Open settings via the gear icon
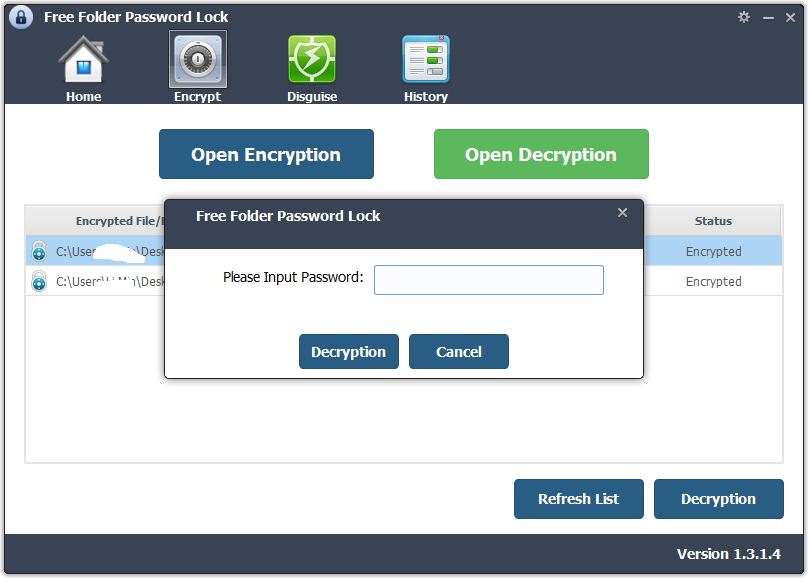808x578 pixels. coord(744,17)
